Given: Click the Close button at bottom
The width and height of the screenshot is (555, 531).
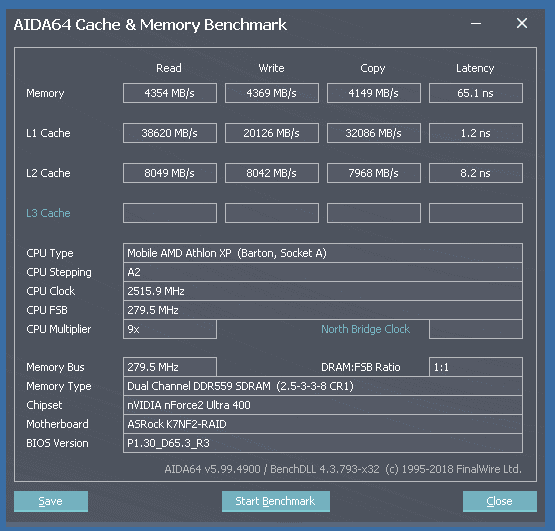Looking at the screenshot, I should point(499,501).
